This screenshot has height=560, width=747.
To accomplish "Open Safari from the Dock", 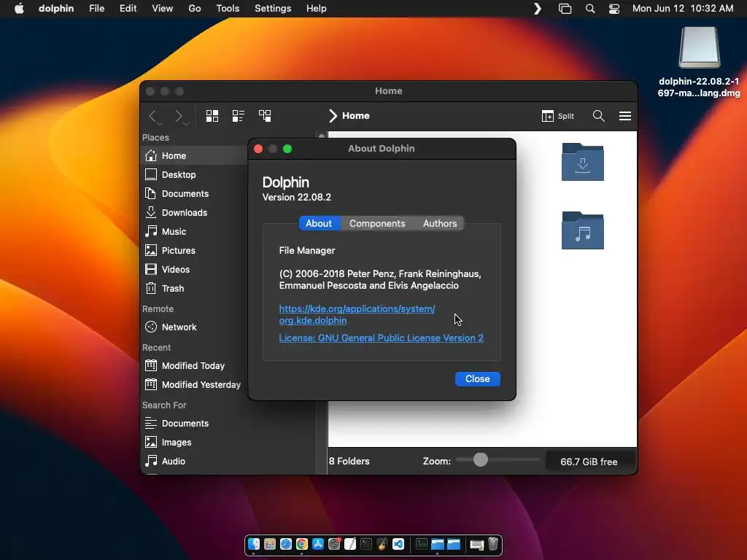I will point(286,544).
